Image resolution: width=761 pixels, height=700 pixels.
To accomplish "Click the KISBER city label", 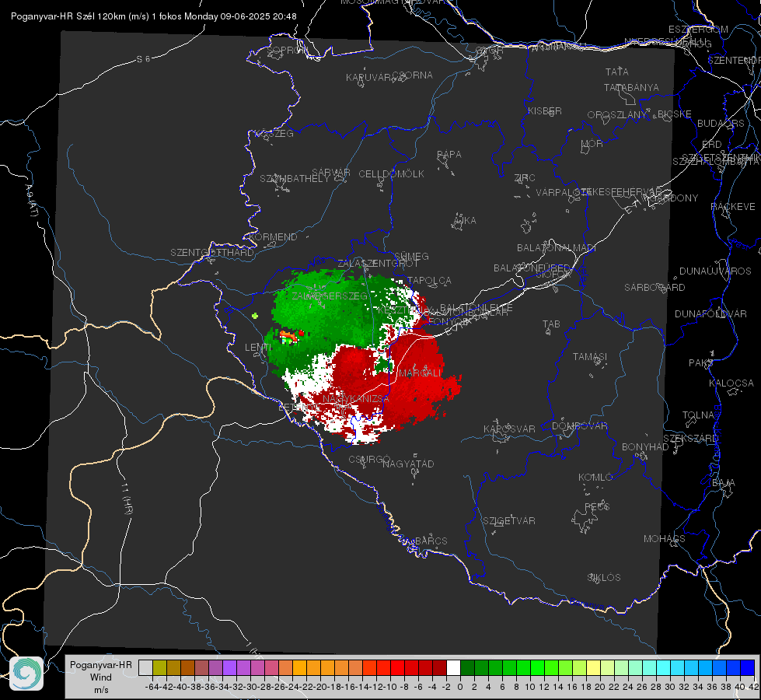I will click(x=545, y=110).
